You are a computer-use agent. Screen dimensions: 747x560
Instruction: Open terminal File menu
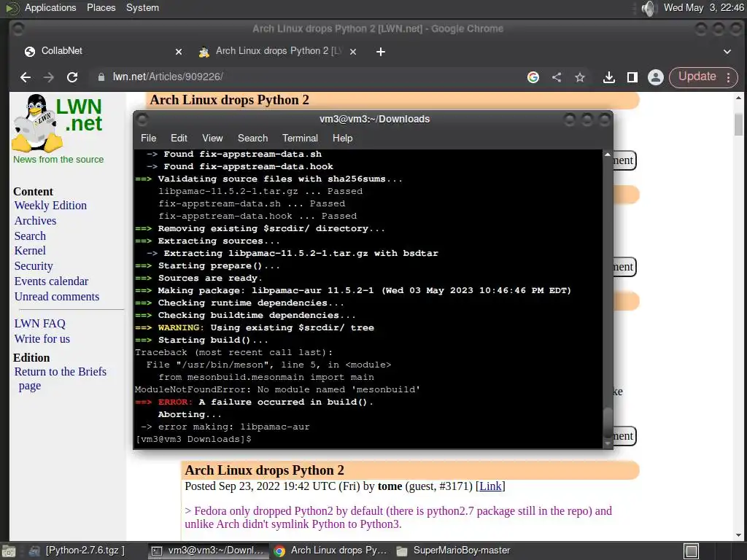click(x=148, y=138)
